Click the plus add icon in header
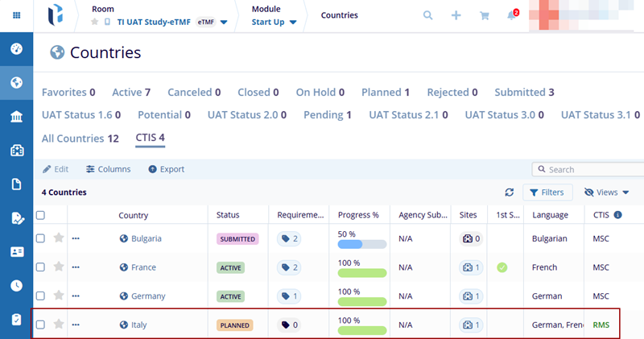Screen dimensions: 644x339 pos(456,15)
